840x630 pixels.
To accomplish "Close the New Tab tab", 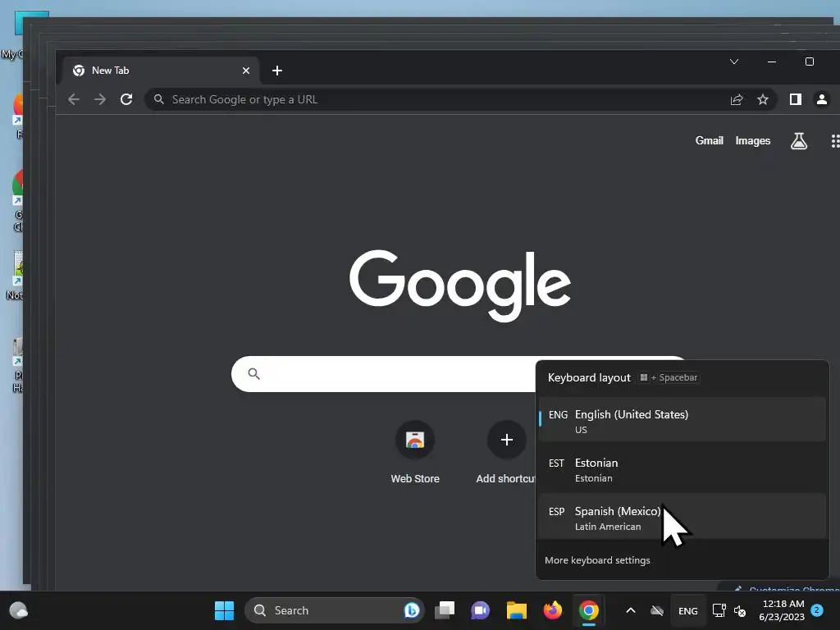I will [x=246, y=71].
